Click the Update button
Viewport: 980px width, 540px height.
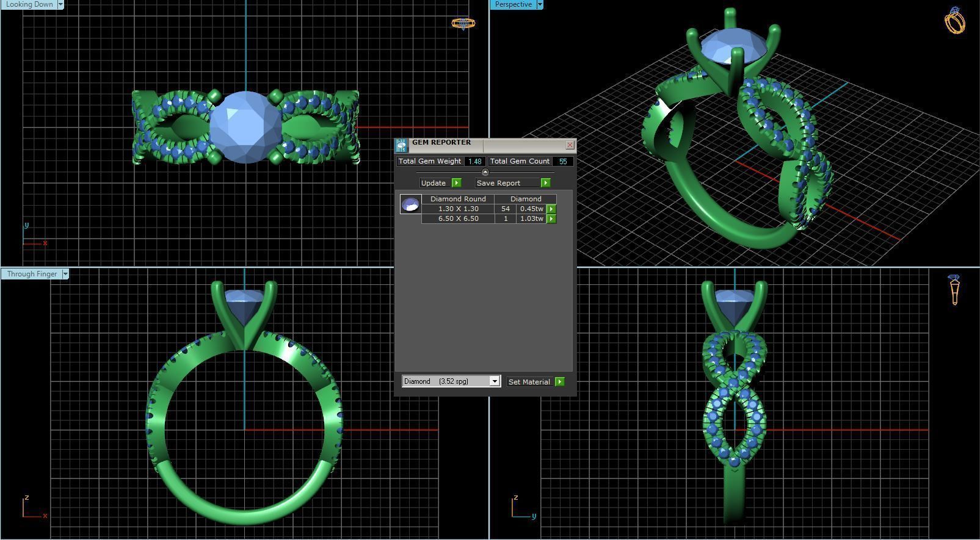coord(434,183)
